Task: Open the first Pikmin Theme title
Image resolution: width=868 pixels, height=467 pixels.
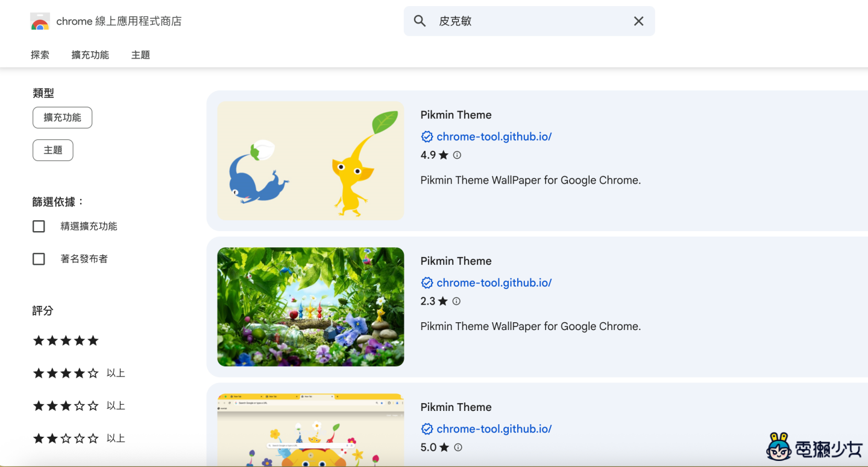Action: coord(456,115)
